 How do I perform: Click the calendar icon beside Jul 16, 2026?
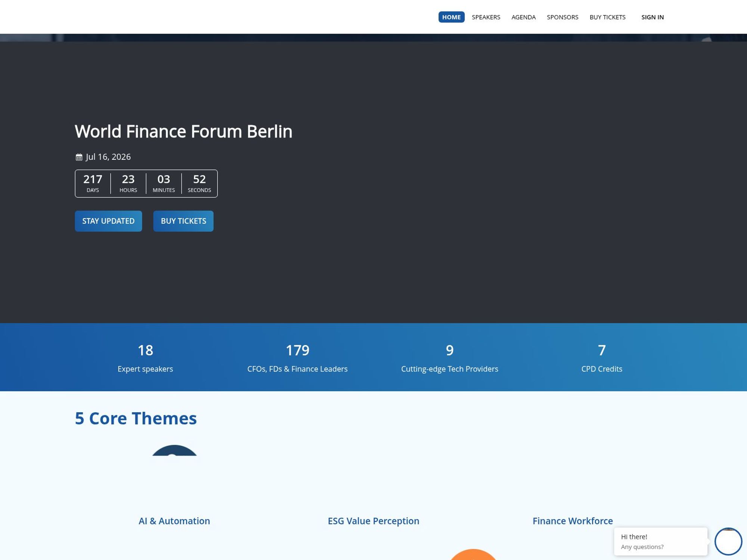78,157
